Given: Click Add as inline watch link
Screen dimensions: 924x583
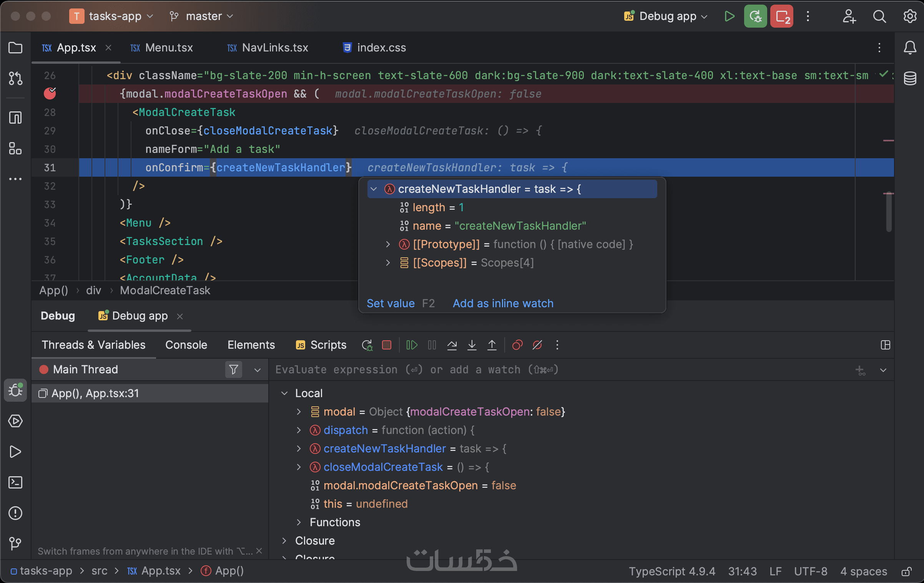Looking at the screenshot, I should (x=503, y=303).
